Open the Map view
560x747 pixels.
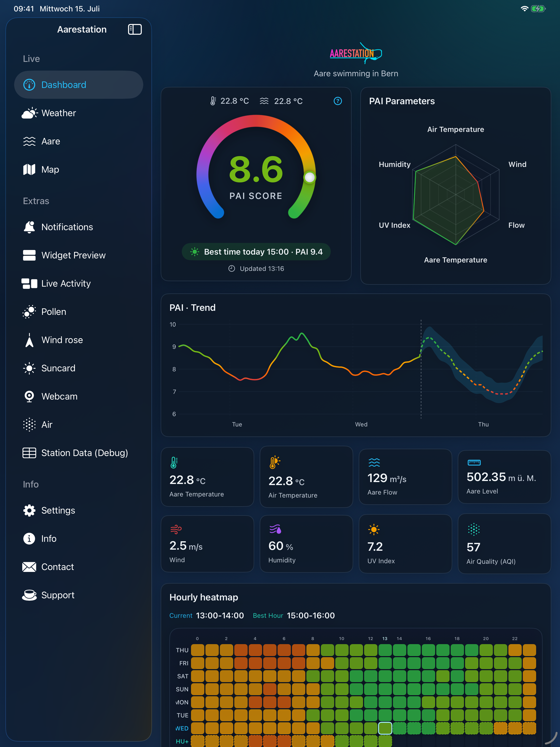click(x=79, y=170)
